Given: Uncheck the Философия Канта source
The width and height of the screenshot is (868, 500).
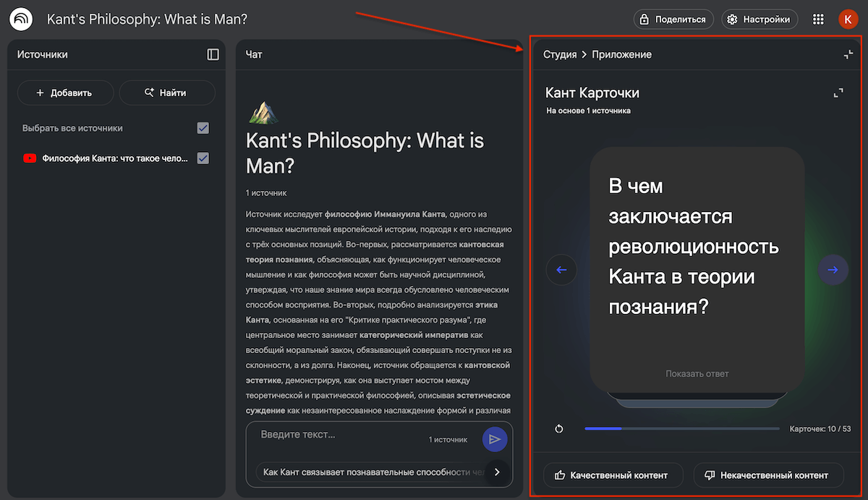Looking at the screenshot, I should pos(203,158).
